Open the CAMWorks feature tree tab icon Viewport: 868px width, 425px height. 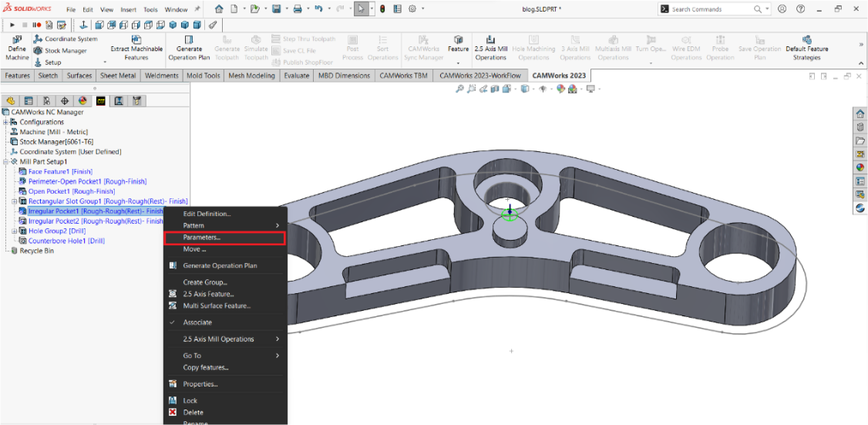101,101
